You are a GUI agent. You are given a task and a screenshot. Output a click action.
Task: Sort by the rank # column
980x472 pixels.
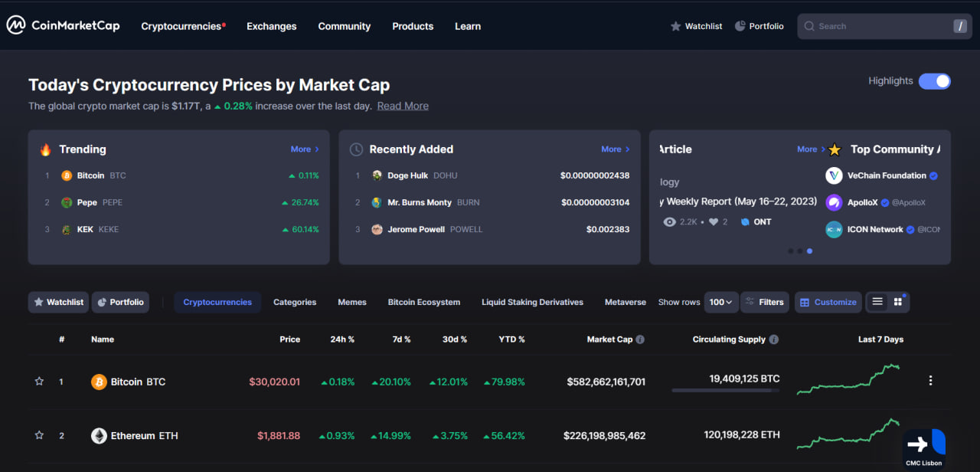pyautogui.click(x=62, y=339)
